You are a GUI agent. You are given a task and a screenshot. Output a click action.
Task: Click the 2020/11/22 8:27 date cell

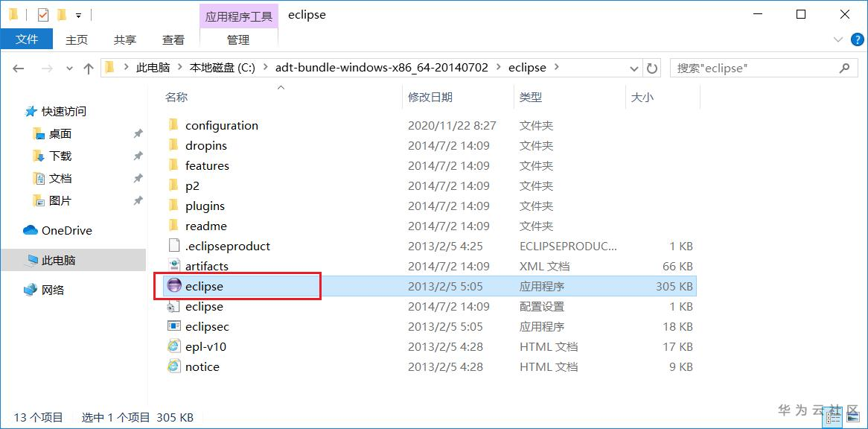[x=452, y=126]
